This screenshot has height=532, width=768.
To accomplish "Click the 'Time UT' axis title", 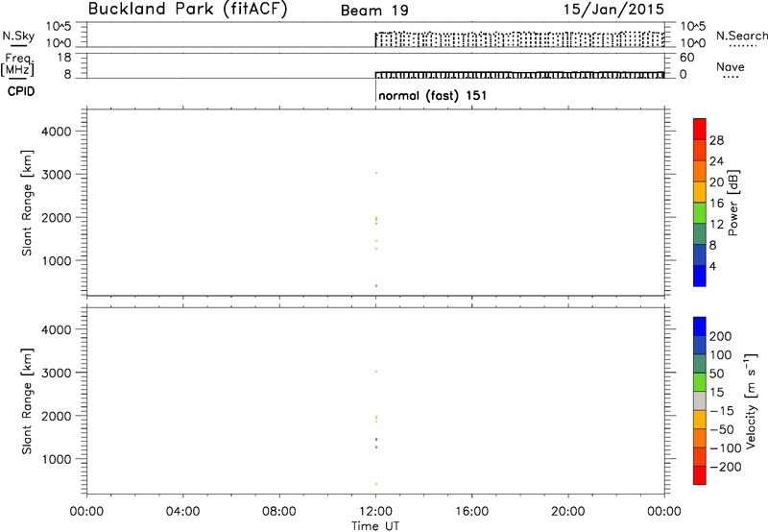I will (375, 526).
